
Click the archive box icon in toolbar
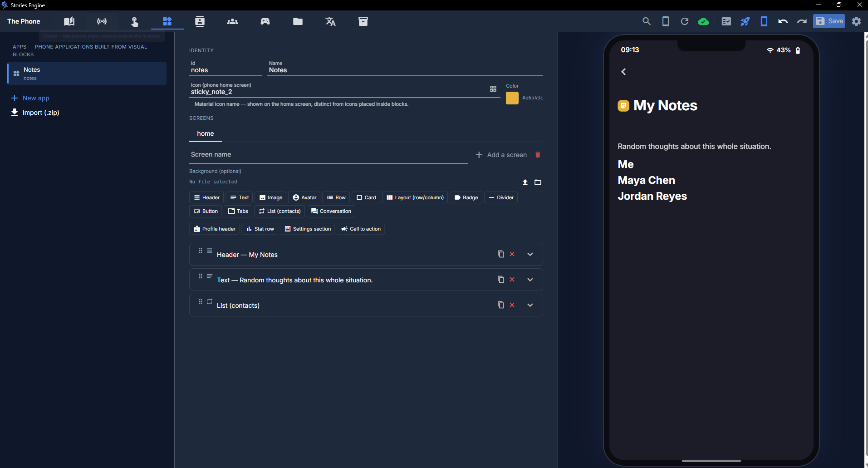pos(363,21)
